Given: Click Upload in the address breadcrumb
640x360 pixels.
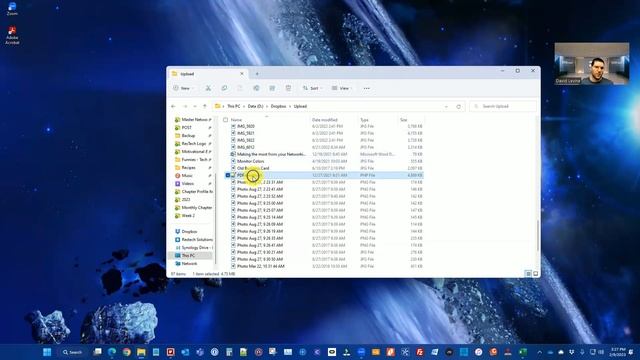Looking at the screenshot, I should [300, 106].
